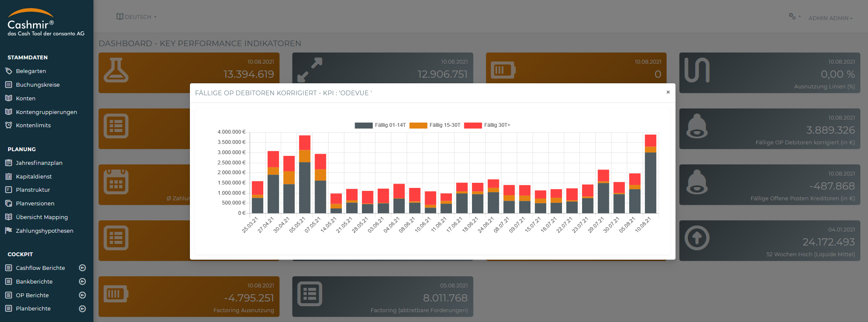Open the Bankberichte menu entry
Screen dimensions: 868x322
tap(34, 281)
